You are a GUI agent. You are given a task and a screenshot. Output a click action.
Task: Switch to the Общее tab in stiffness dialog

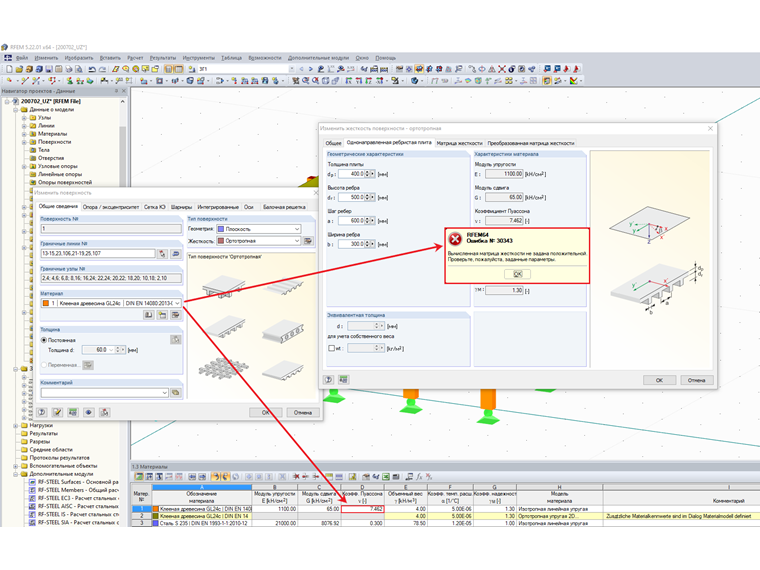click(333, 143)
